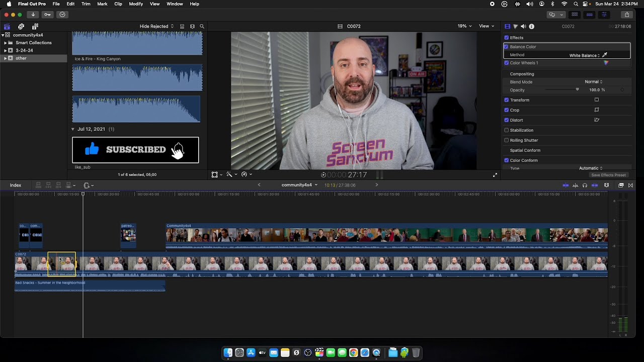Enable the Stabilization checkbox
Screen dimensions: 644x362
coord(507,130)
